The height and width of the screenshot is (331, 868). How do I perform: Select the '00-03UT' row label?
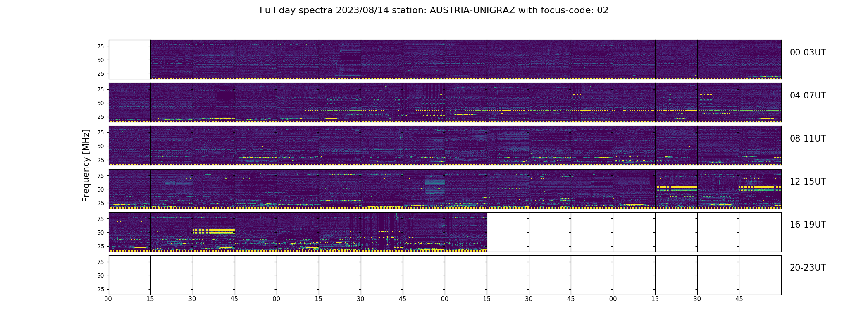(808, 53)
